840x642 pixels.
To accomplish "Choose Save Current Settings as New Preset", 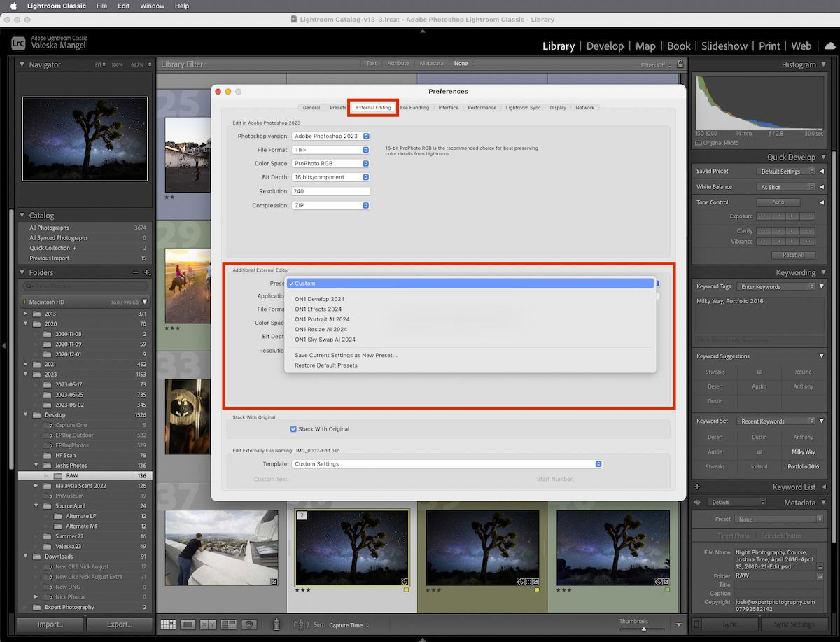I will click(346, 355).
